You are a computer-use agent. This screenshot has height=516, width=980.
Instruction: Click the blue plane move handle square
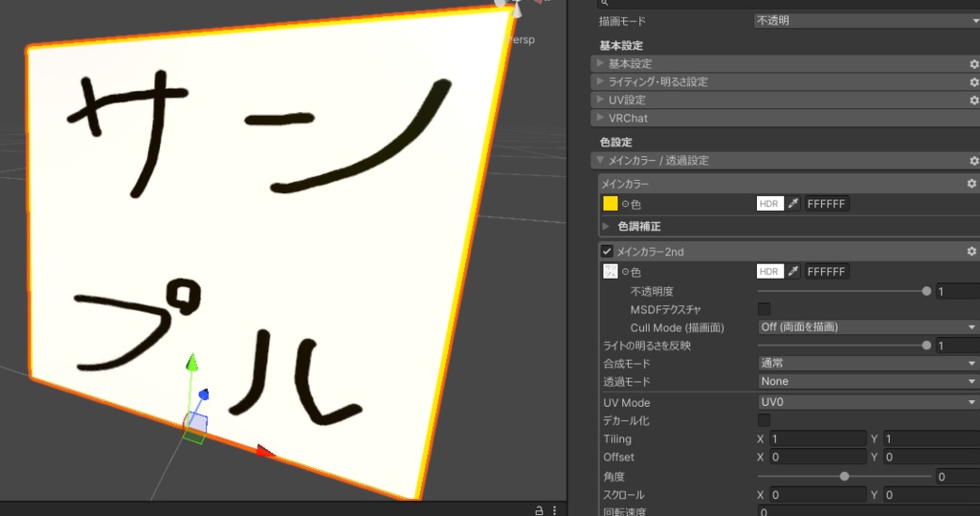[x=196, y=422]
